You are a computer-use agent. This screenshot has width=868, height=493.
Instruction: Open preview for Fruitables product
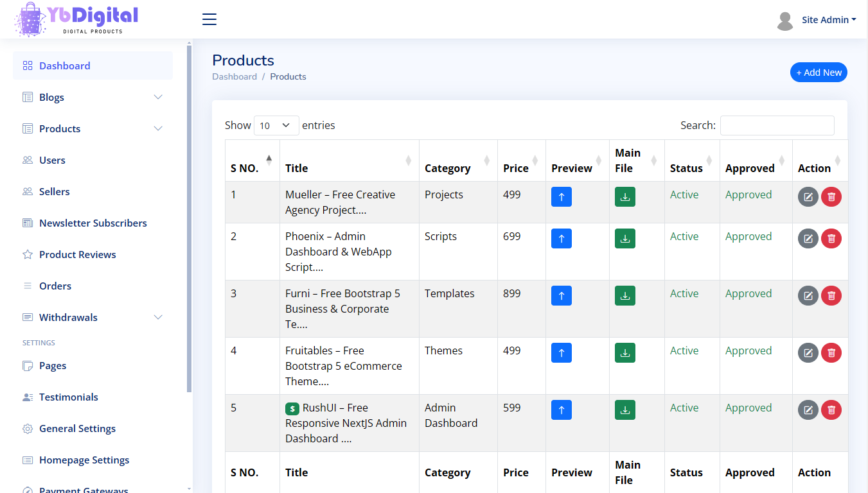(562, 353)
